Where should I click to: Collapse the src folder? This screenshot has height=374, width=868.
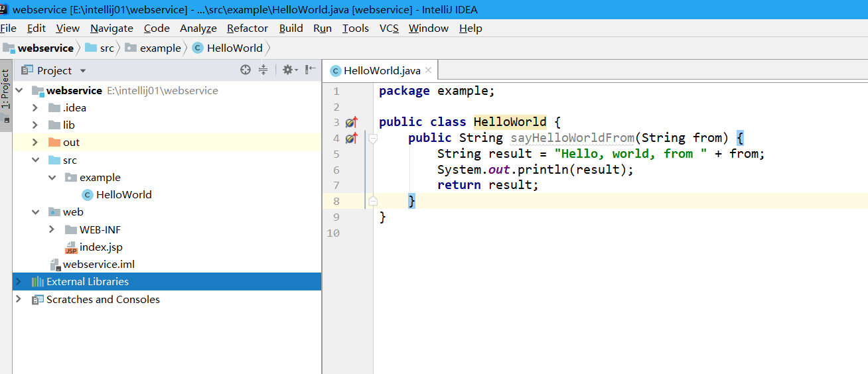pyautogui.click(x=35, y=160)
